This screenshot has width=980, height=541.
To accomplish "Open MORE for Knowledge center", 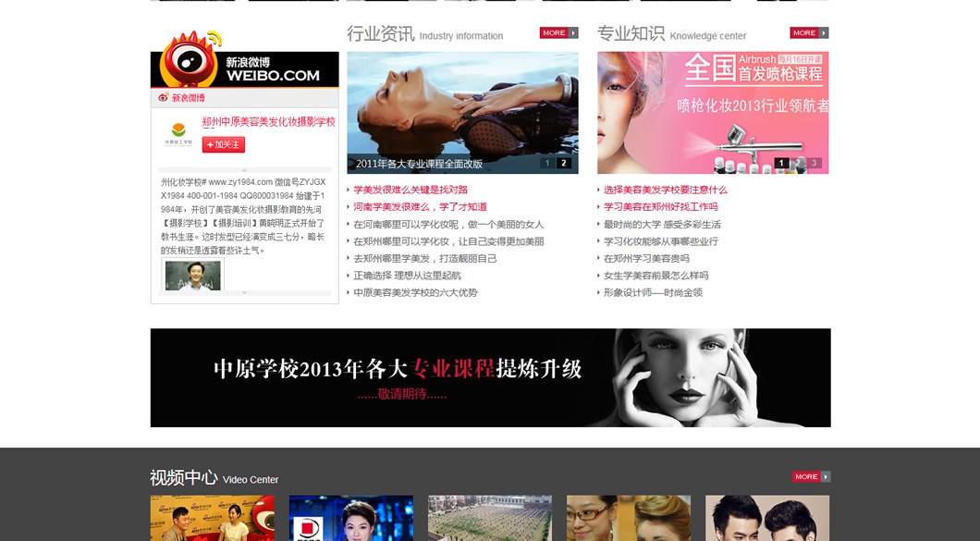I will click(x=809, y=33).
